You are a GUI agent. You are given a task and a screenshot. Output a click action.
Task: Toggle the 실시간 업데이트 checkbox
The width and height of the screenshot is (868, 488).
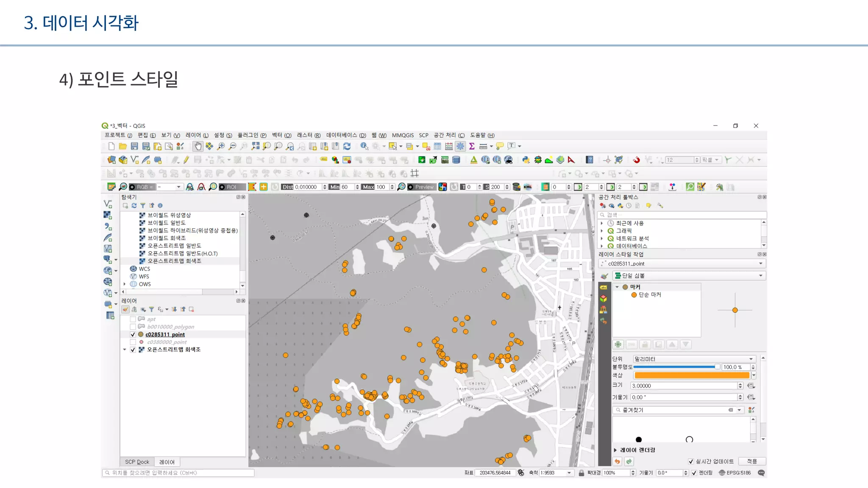coord(691,461)
